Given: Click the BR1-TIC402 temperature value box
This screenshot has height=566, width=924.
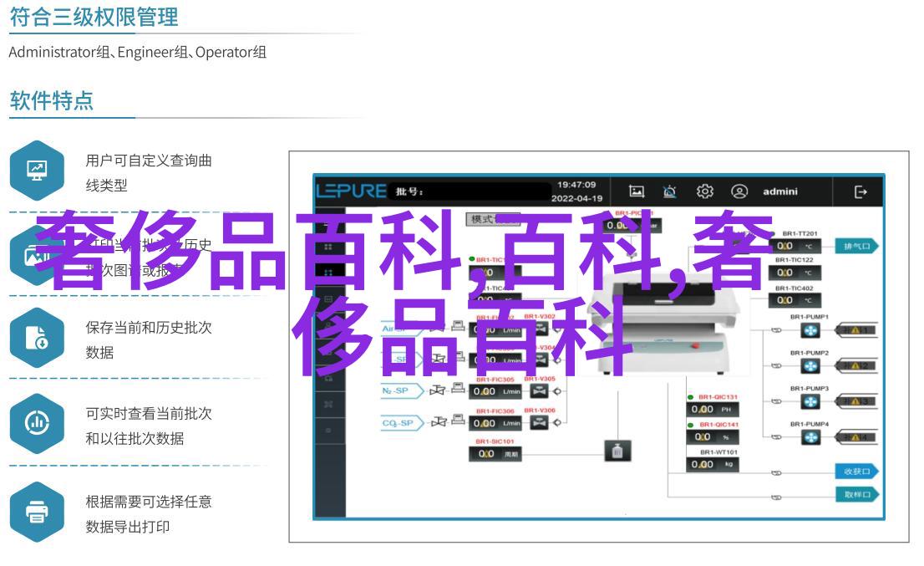Looking at the screenshot, I should click(x=795, y=300).
